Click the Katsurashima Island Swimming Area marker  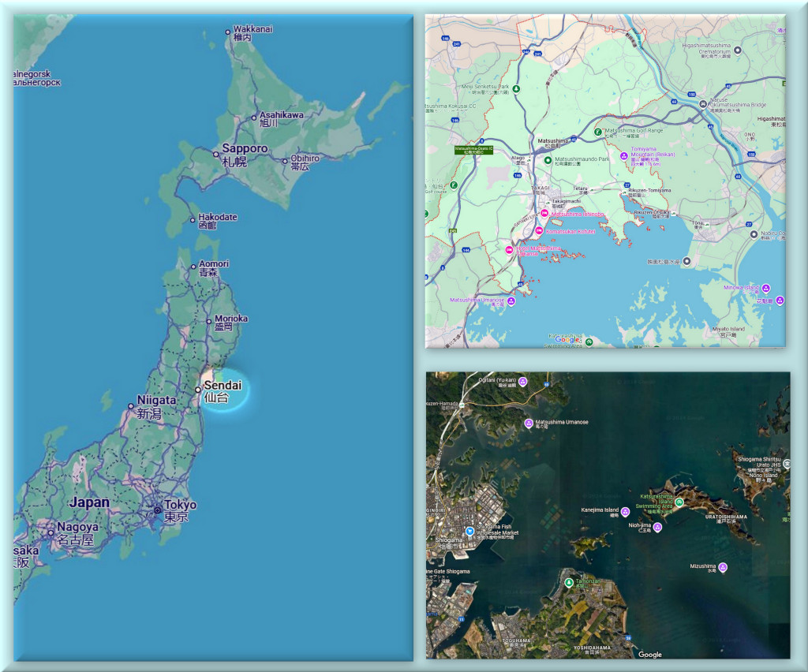coord(679,502)
